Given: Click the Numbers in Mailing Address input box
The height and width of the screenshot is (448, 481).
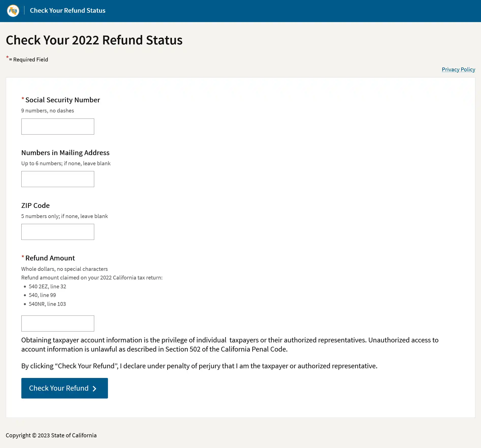Looking at the screenshot, I should point(58,179).
